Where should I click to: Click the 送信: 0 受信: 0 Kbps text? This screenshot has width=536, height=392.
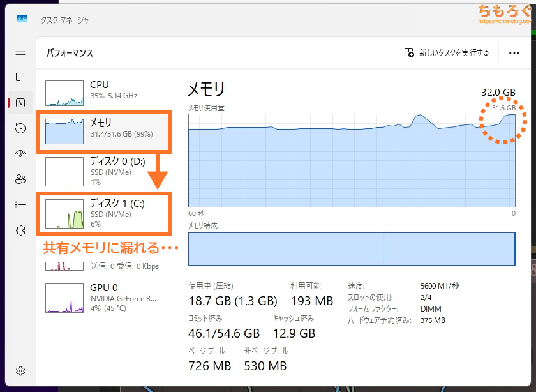point(125,266)
